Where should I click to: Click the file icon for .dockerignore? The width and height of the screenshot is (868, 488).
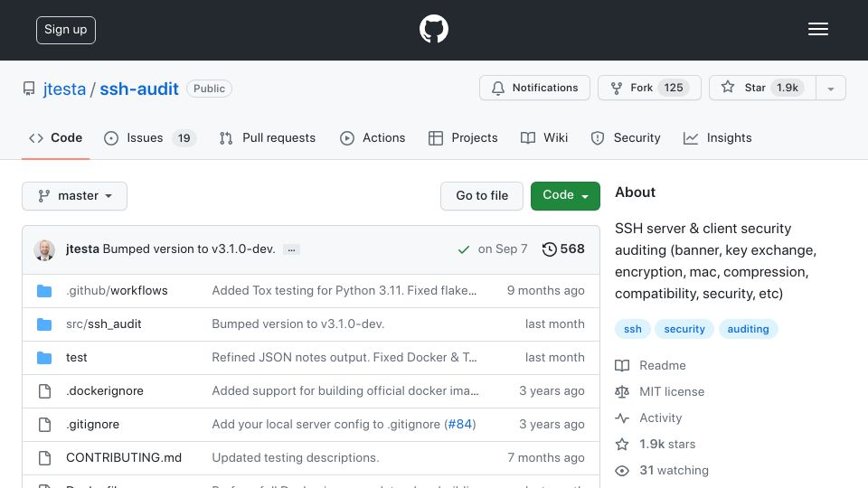(x=44, y=391)
